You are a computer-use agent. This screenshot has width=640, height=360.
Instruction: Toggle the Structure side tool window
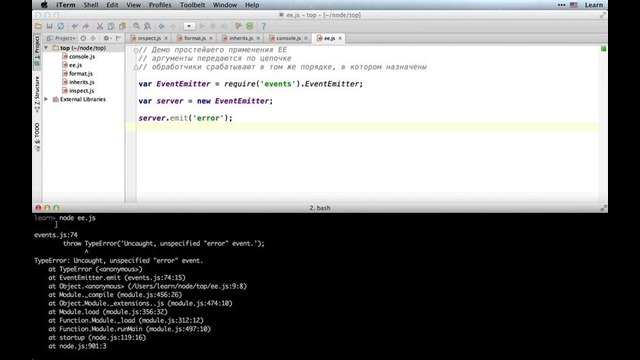tap(37, 94)
